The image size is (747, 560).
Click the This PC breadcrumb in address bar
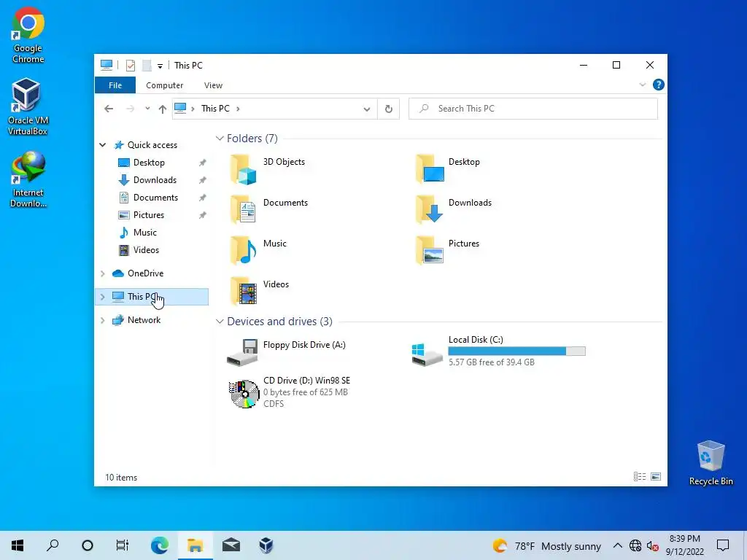(215, 109)
